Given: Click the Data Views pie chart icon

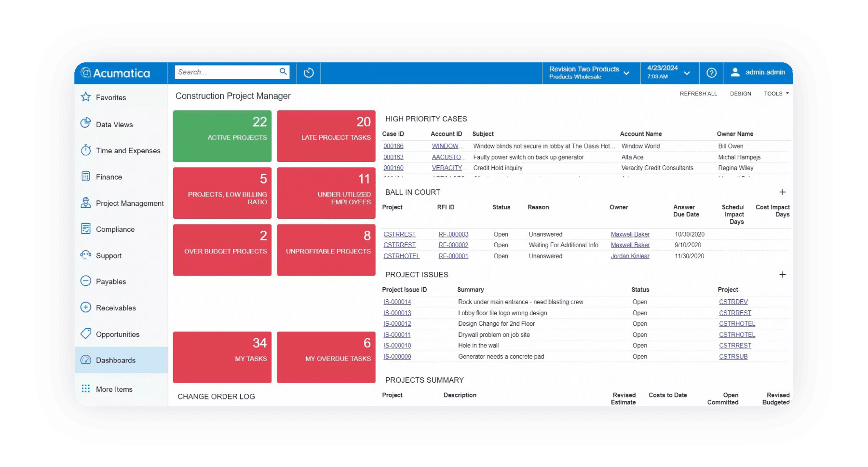Looking at the screenshot, I should (86, 123).
